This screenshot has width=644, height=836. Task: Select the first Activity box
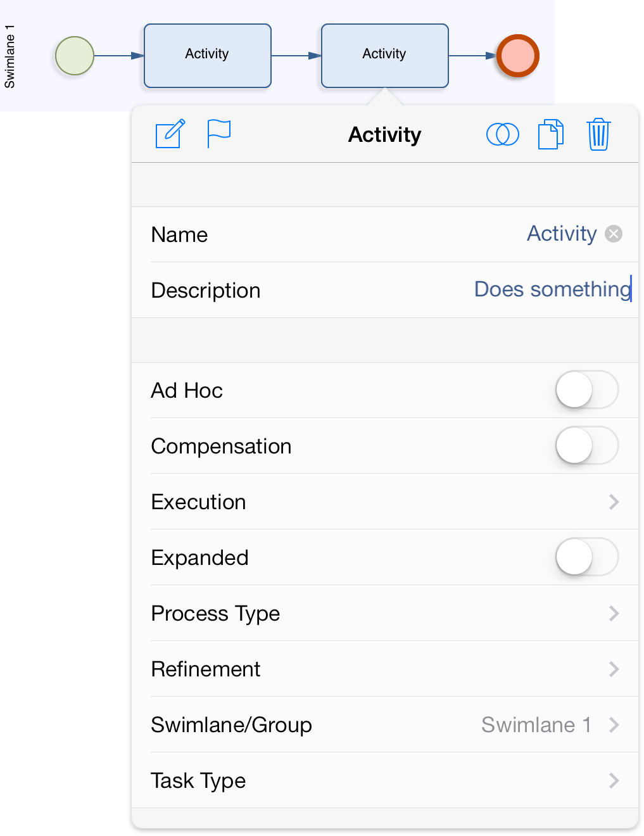pyautogui.click(x=208, y=56)
